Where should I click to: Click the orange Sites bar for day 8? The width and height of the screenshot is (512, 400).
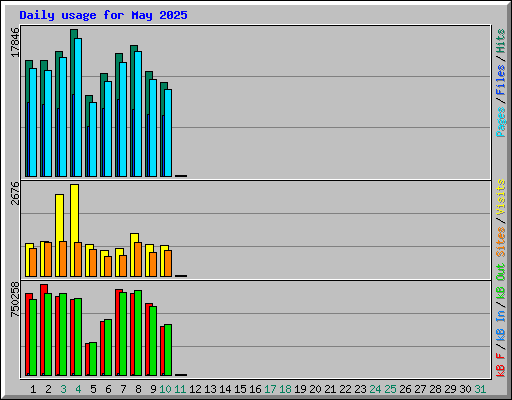(x=138, y=260)
